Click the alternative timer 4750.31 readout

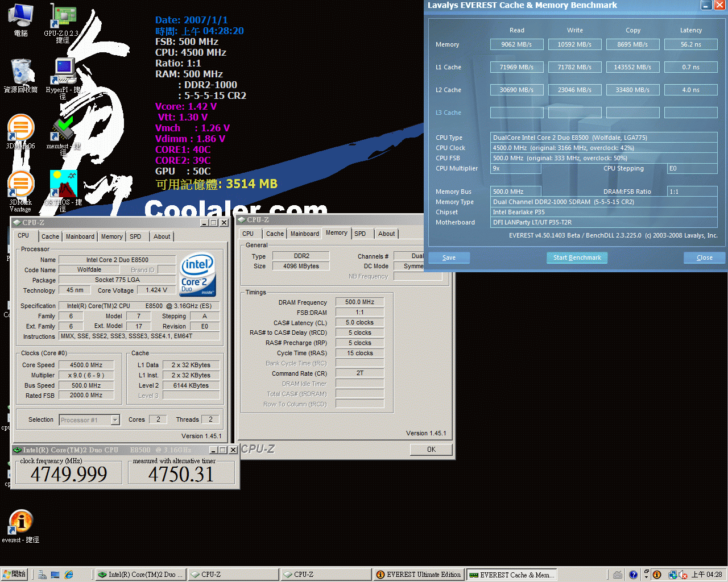(181, 474)
